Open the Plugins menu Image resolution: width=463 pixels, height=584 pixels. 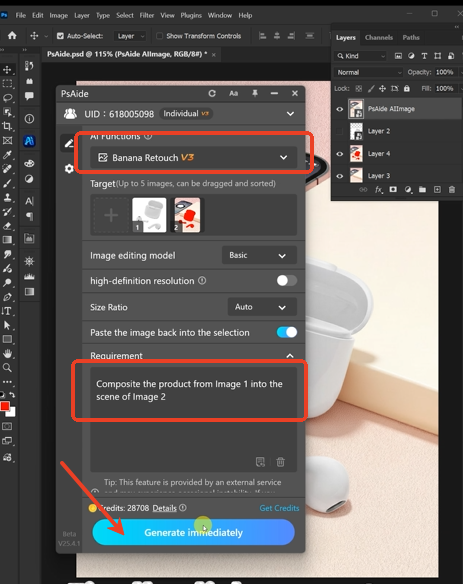(x=191, y=15)
